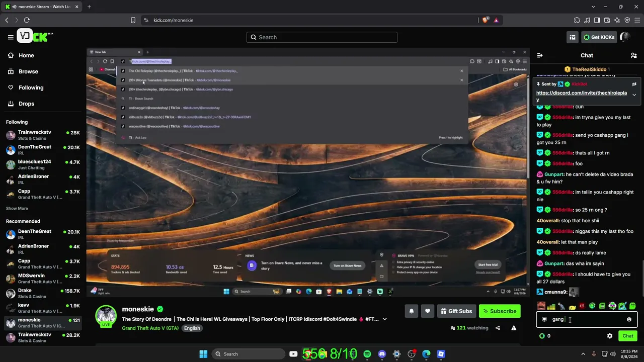
Task: Open browser extensions puzzle icon
Action: pos(577,20)
